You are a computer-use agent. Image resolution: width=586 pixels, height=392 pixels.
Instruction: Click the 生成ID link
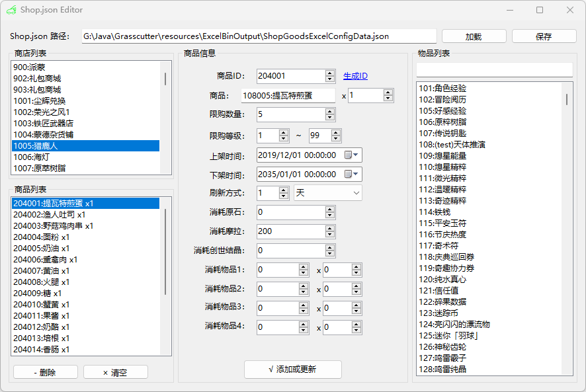pos(355,76)
